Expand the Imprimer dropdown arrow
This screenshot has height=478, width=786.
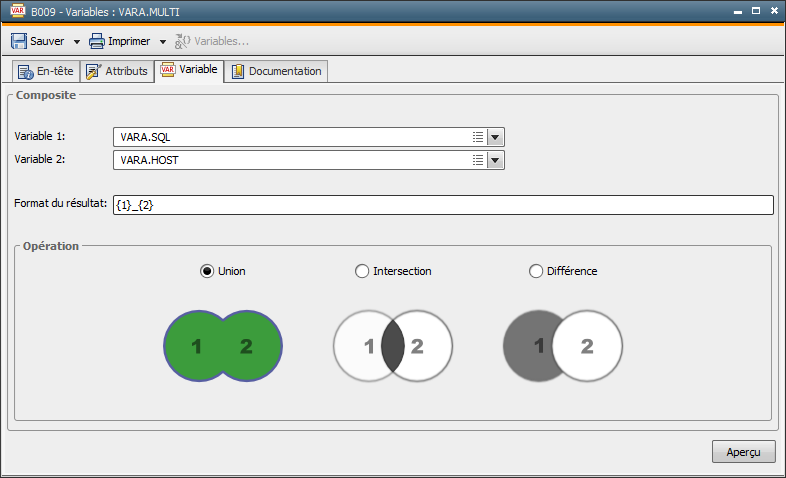click(163, 42)
